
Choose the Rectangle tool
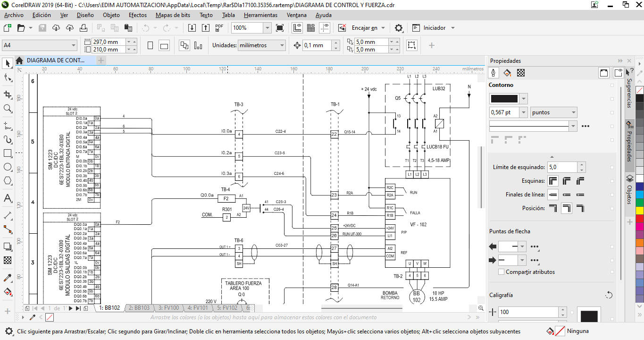[8, 153]
